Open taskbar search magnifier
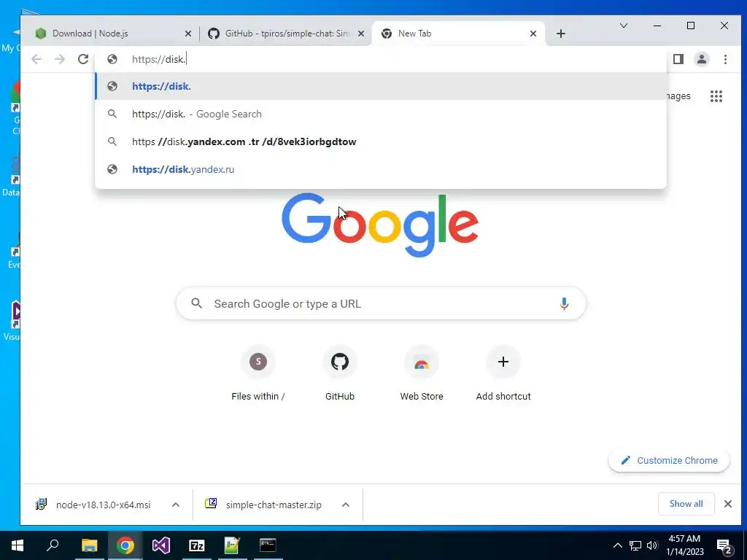Viewport: 747px width, 560px height. pos(53,545)
